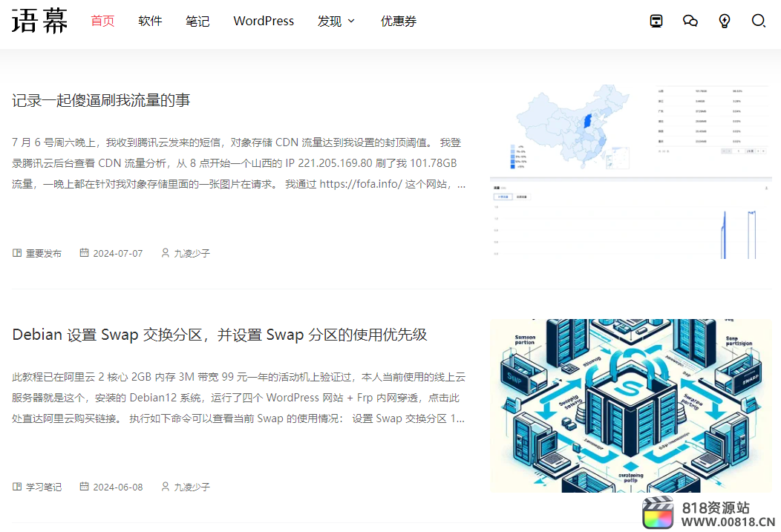Open search with the magnifier icon

[x=759, y=21]
